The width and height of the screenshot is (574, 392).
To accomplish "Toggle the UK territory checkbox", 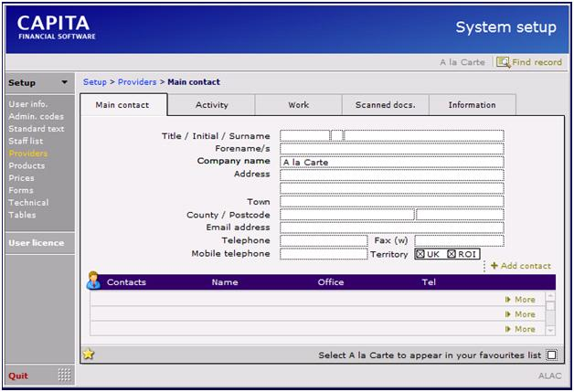I will (x=420, y=254).
